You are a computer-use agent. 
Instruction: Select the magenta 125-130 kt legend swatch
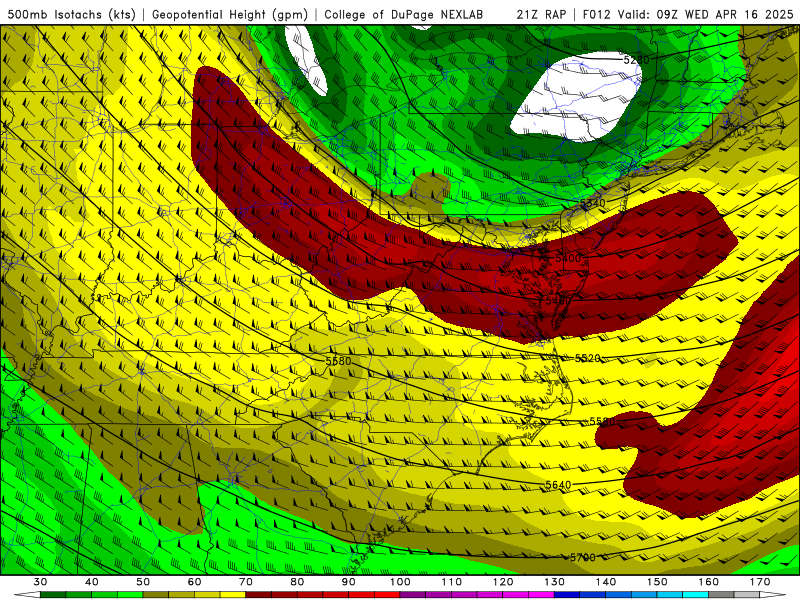coord(542,595)
